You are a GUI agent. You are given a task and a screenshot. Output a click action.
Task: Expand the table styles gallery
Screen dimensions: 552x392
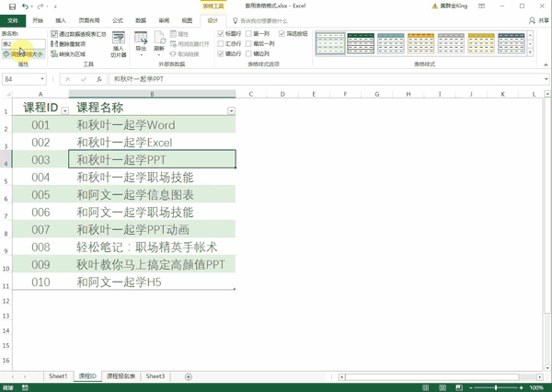click(532, 52)
